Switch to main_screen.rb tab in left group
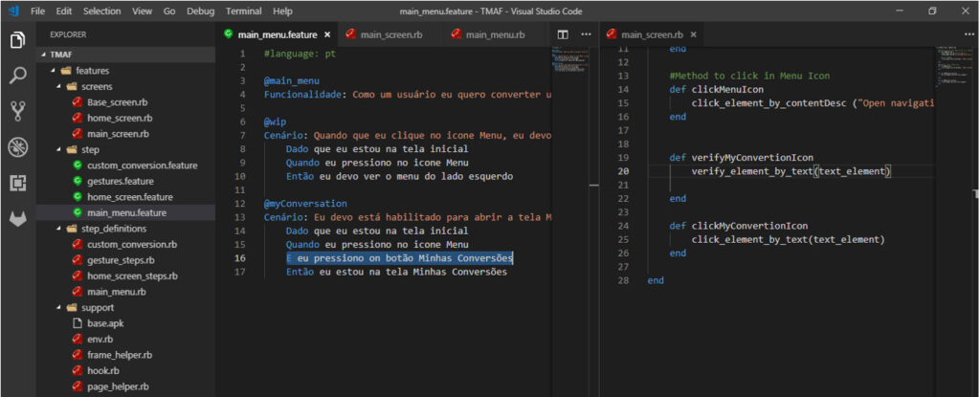Viewport: 980px width, 397px height. coord(390,34)
